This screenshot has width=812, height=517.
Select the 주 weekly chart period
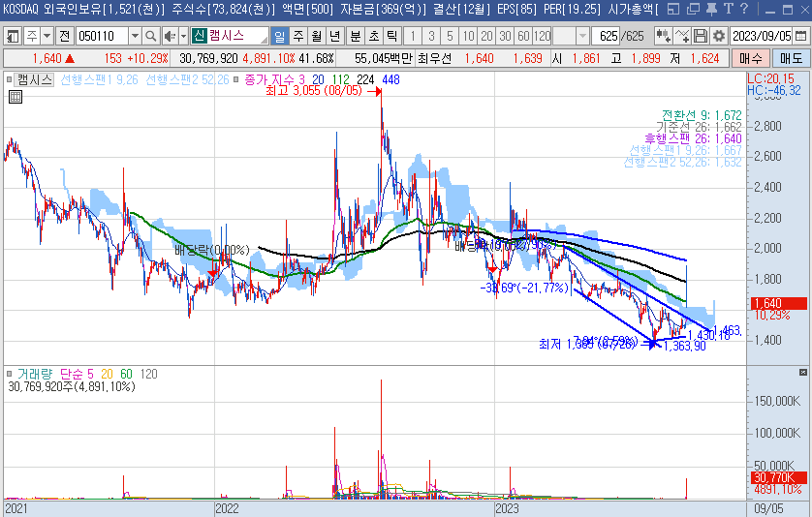pos(298,36)
